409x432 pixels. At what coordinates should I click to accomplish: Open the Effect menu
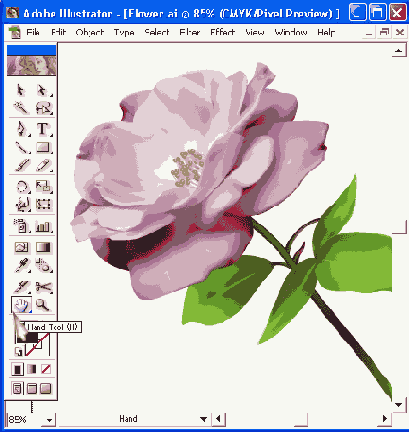(x=222, y=32)
